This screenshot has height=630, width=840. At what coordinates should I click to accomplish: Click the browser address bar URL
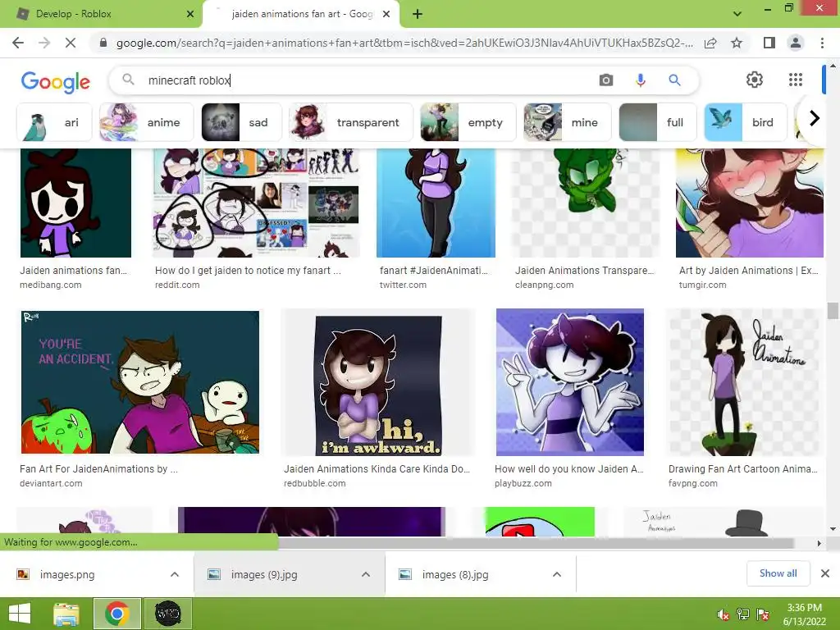(x=404, y=43)
